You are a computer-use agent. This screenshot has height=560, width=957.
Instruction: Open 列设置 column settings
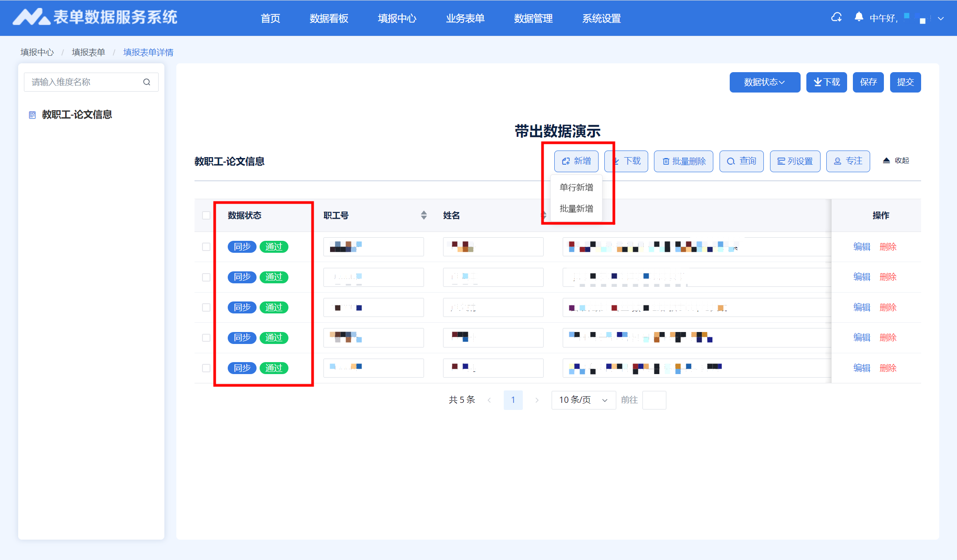tap(795, 161)
